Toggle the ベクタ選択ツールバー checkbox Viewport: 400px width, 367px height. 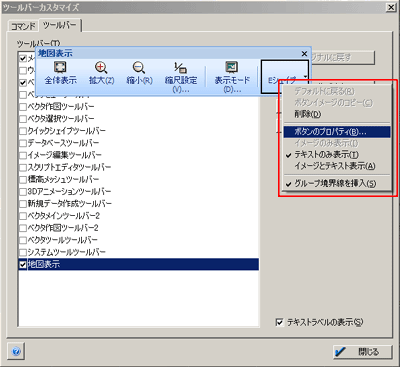23,119
